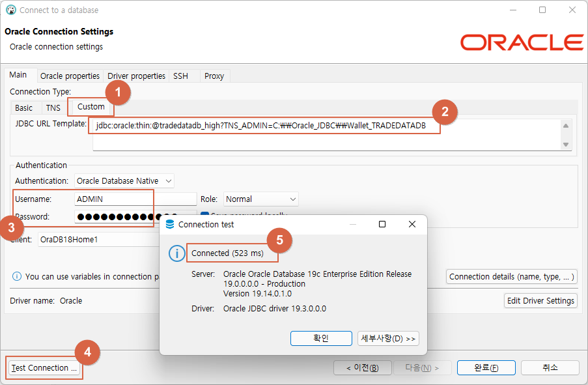The width and height of the screenshot is (588, 385).
Task: Expand details with 세부사항(D) button
Action: (388, 339)
